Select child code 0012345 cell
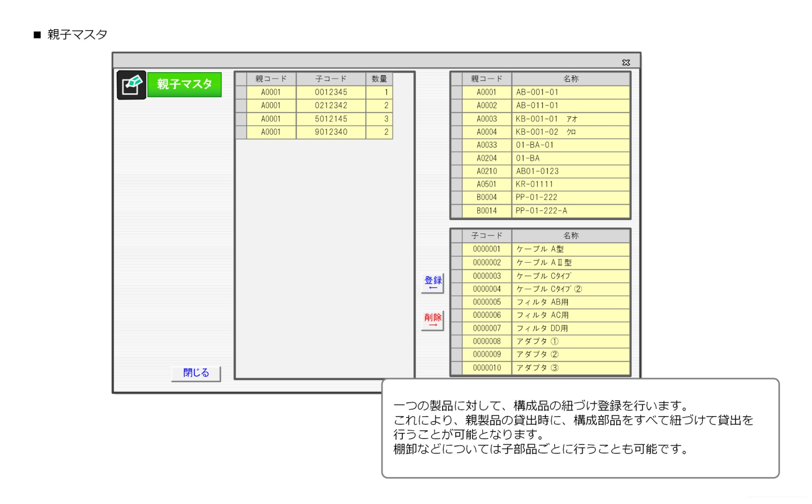Viewport: 812px width, 504px height. (331, 92)
